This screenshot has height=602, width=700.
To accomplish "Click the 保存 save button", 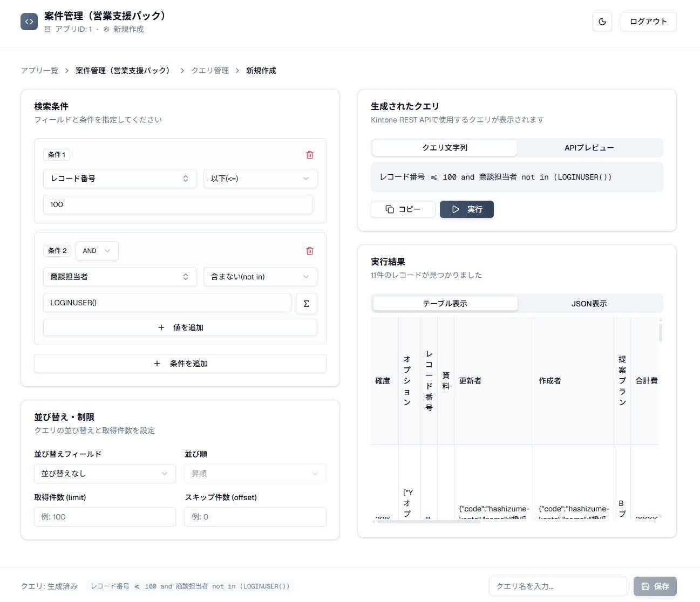I will [x=655, y=586].
